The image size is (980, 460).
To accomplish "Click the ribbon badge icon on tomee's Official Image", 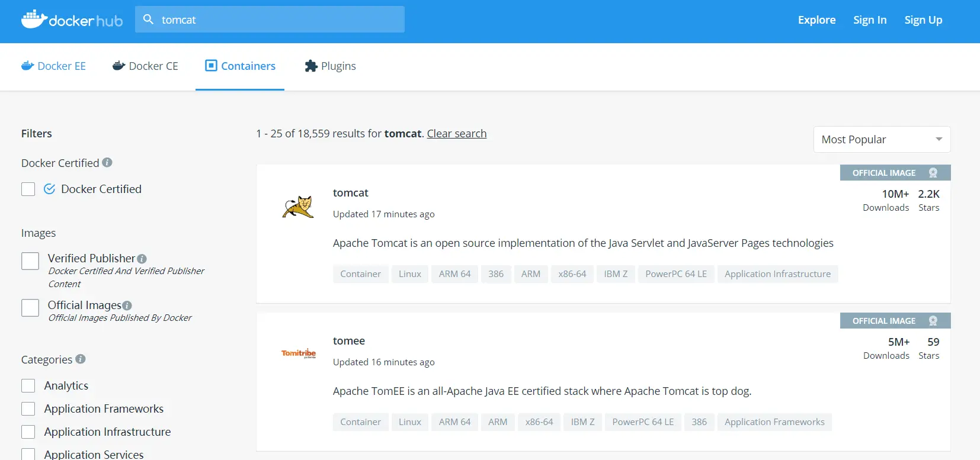I will pyautogui.click(x=933, y=321).
